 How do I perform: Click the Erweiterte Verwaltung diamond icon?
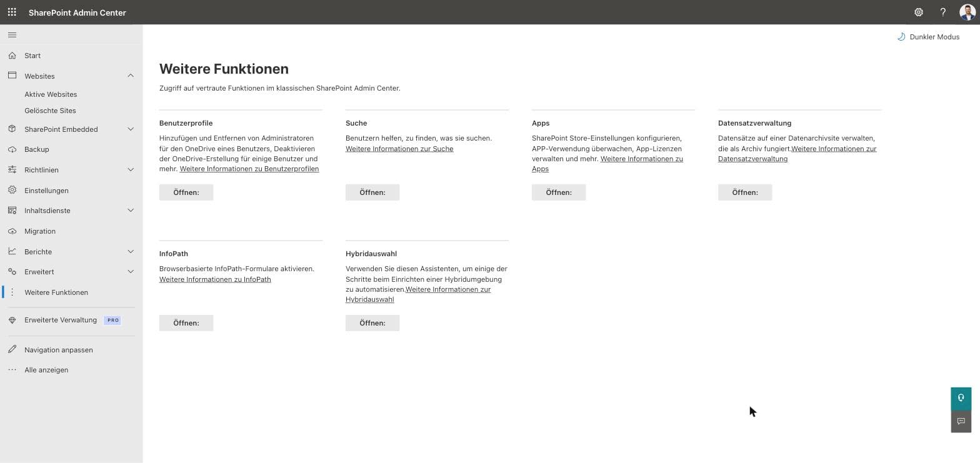[x=12, y=320]
